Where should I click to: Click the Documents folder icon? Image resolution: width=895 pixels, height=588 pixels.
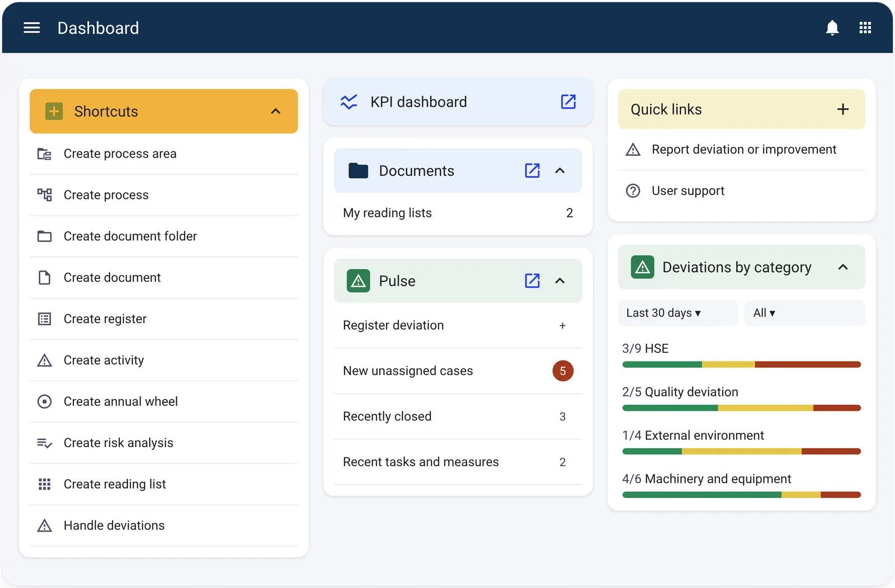point(358,171)
